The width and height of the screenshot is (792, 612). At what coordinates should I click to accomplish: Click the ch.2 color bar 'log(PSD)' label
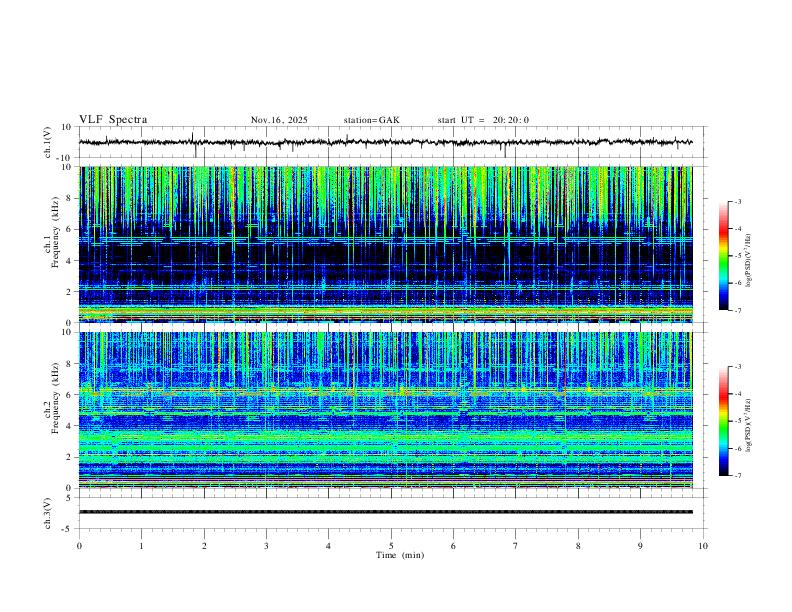pos(749,425)
